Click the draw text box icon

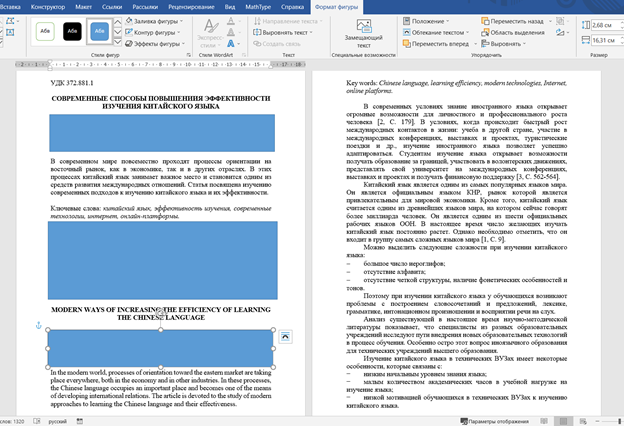(x=10, y=32)
